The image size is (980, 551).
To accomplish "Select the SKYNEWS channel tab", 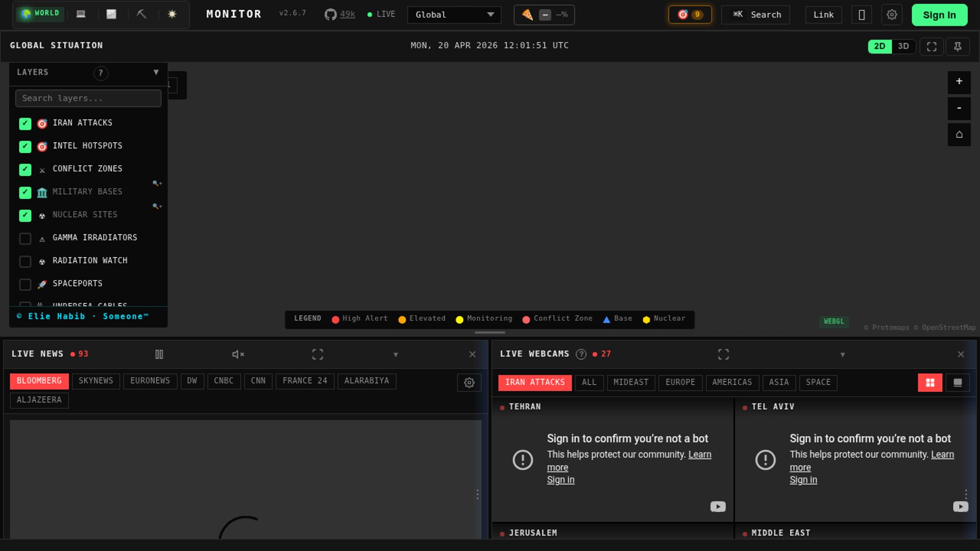I will coord(95,381).
